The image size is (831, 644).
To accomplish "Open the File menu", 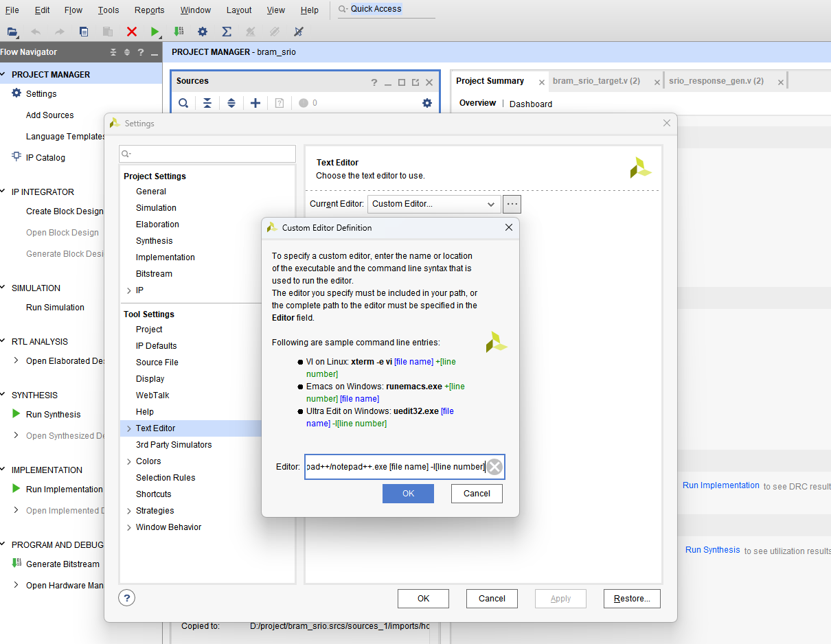I will (x=12, y=10).
